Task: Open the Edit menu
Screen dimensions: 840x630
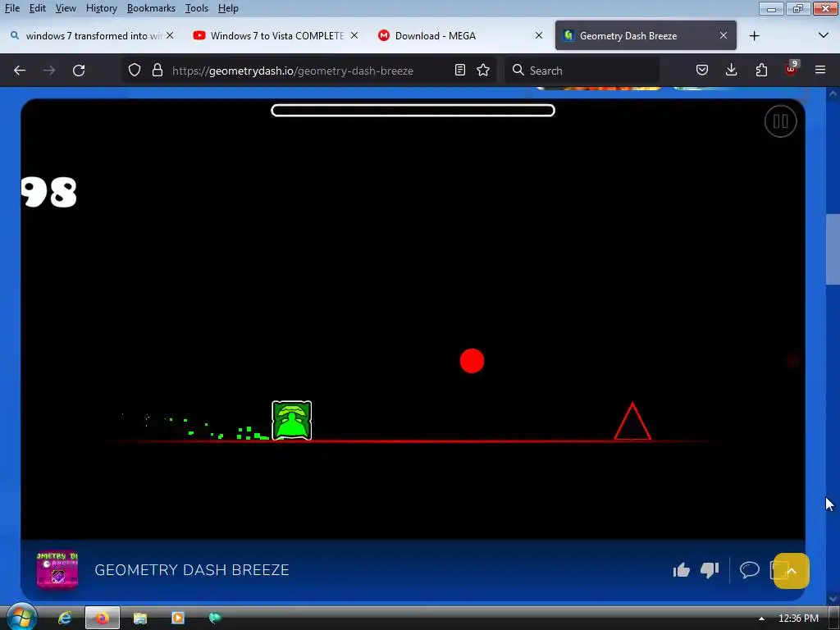Action: point(37,8)
